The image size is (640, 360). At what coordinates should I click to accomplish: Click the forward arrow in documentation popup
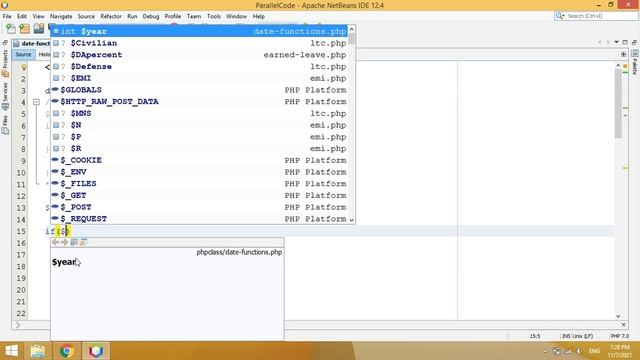coord(64,242)
